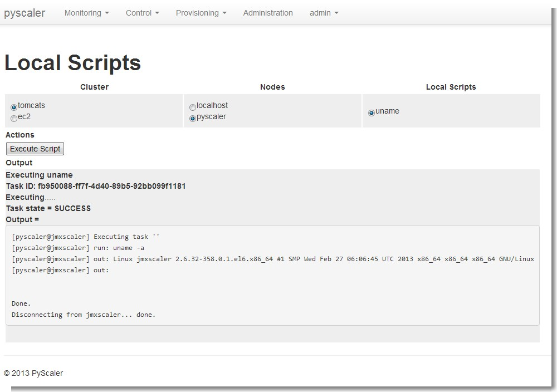The height and width of the screenshot is (392, 557).
Task: Click the '© 2013 PyScaler' footer text
Action: click(x=33, y=373)
